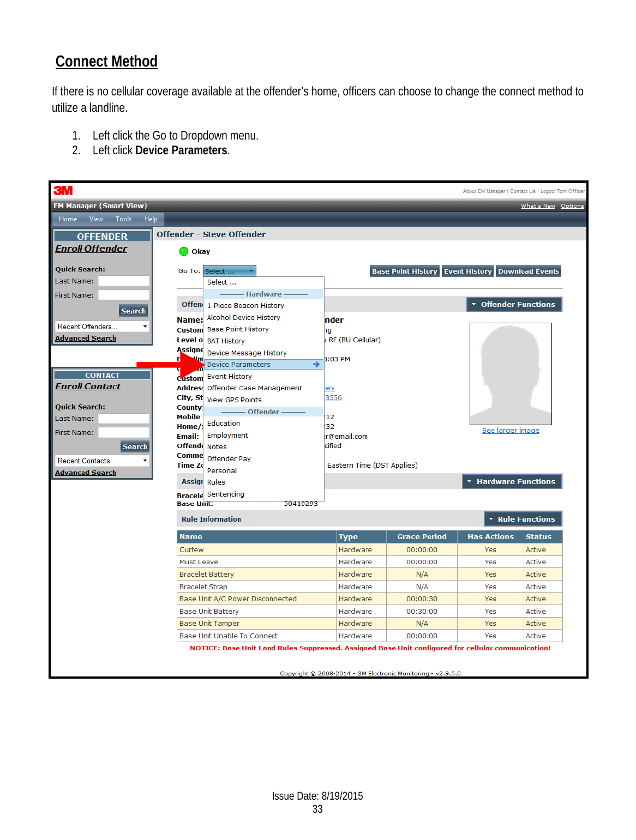Click Base Unit Unable To Connect rule

pos(369,636)
